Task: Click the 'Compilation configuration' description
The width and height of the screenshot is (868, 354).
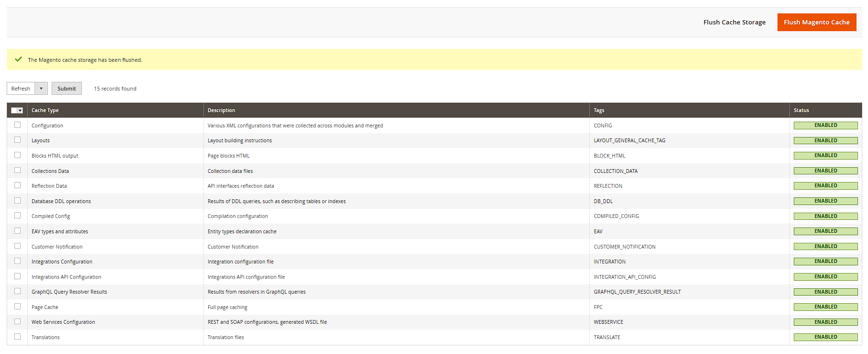Action: pyautogui.click(x=238, y=216)
